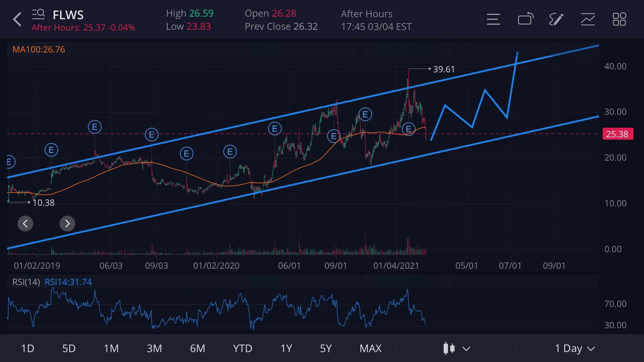Choose the YTD time range
The width and height of the screenshot is (644, 362).
point(242,348)
